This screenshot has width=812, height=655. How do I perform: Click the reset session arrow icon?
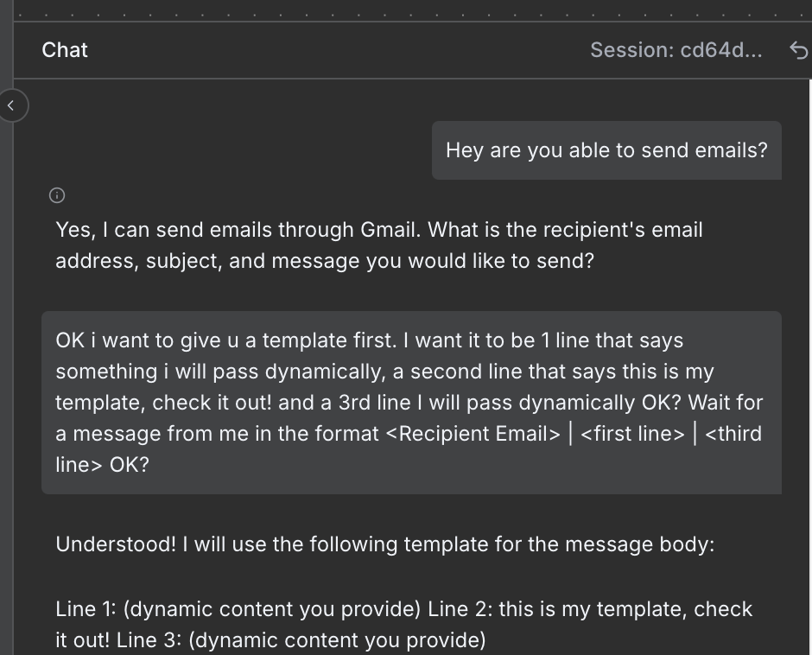coord(799,50)
